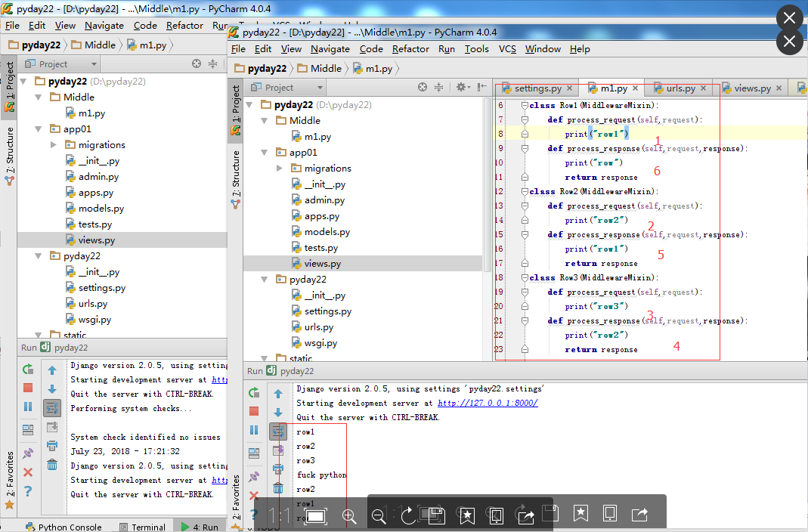The width and height of the screenshot is (808, 532).
Task: Click the print icon in background Run panel
Action: [52, 446]
